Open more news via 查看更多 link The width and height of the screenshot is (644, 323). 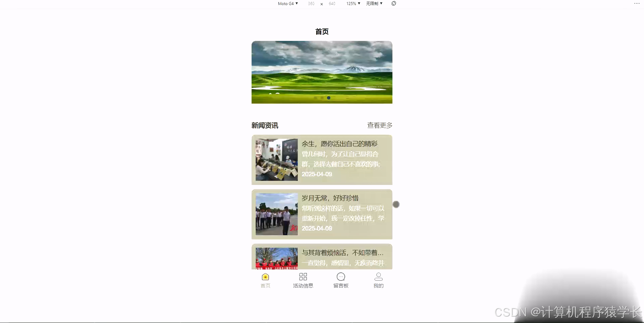[x=379, y=125]
